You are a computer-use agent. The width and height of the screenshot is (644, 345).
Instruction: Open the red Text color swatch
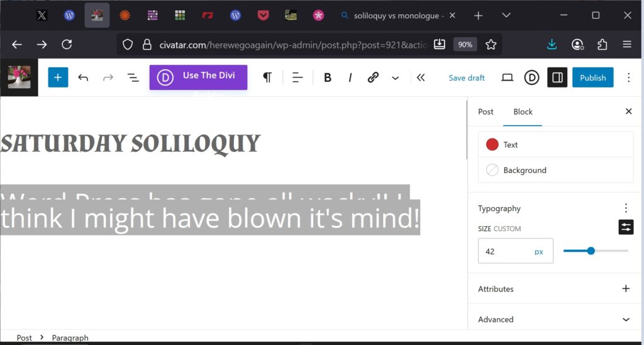[x=492, y=145]
